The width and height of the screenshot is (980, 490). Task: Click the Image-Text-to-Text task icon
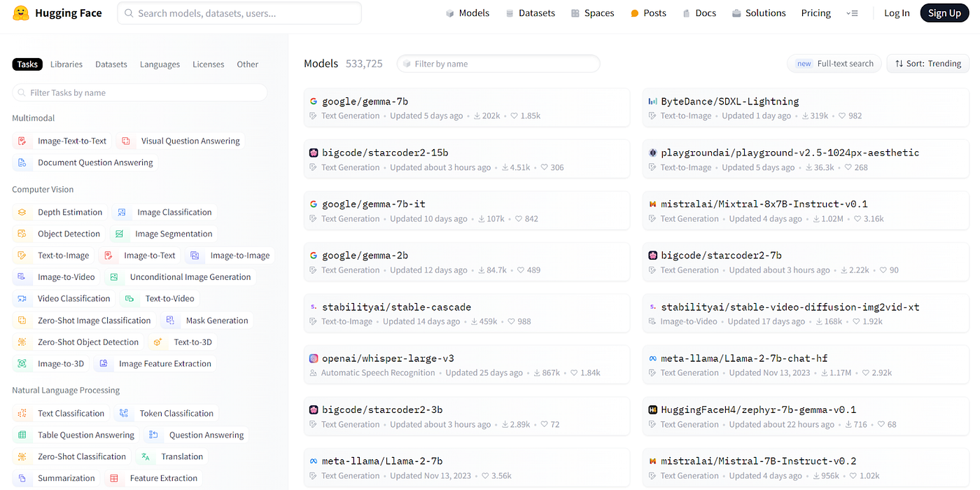click(22, 141)
